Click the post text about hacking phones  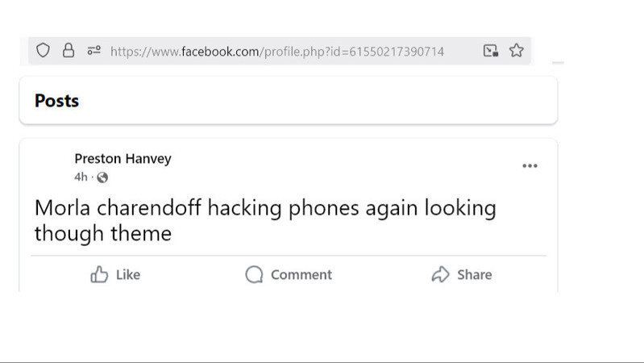pyautogui.click(x=264, y=220)
